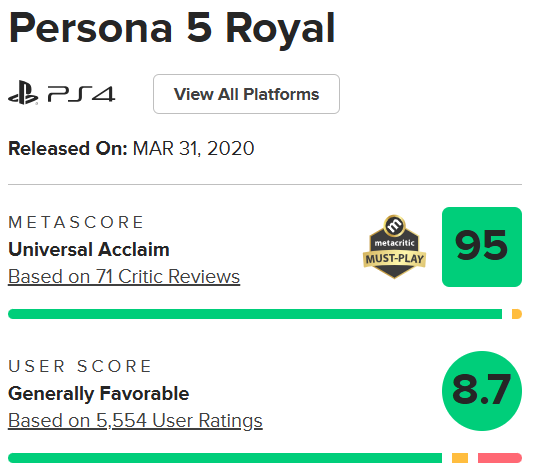
Task: Click the green 95 Metascore box
Action: [x=482, y=247]
